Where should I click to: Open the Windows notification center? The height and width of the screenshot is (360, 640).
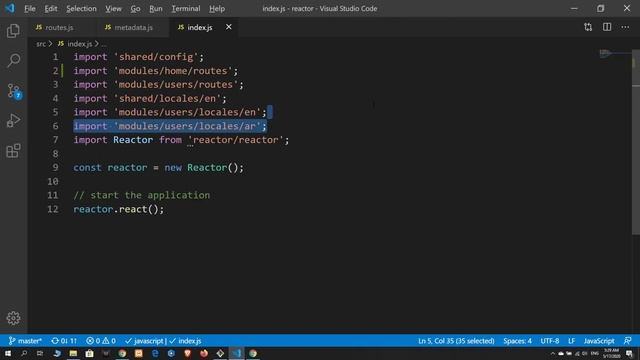tap(629, 353)
